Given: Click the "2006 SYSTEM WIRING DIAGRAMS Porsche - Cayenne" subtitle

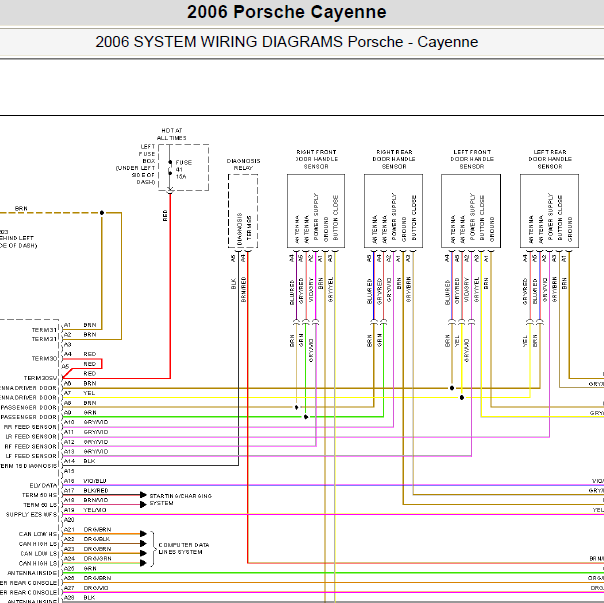Looking at the screenshot, I should point(287,42).
